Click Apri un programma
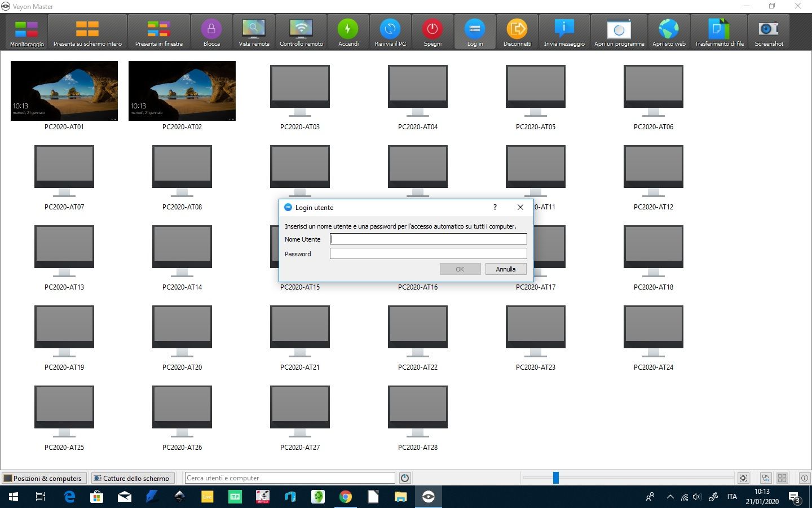Image resolution: width=812 pixels, height=508 pixels. coord(619,32)
